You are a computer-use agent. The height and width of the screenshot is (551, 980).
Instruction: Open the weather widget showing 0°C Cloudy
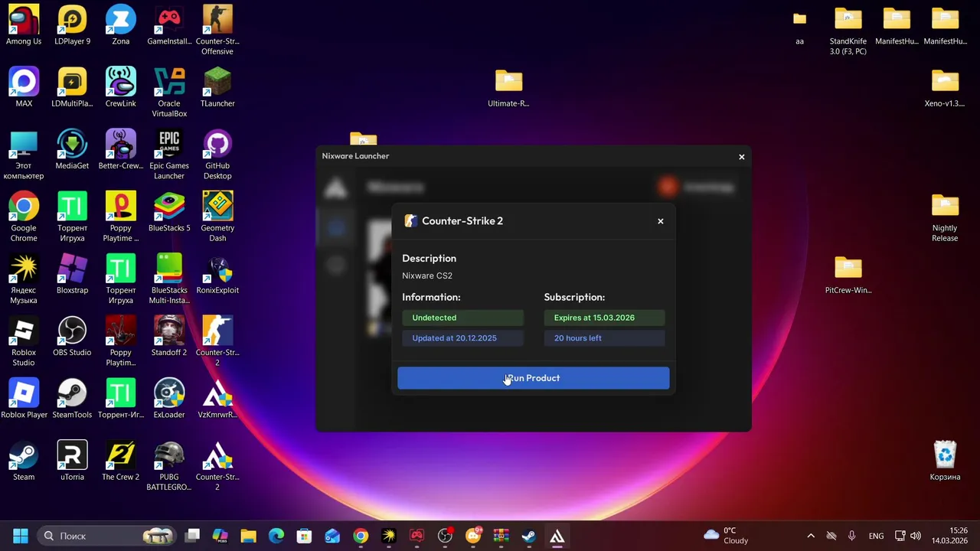[x=727, y=536]
